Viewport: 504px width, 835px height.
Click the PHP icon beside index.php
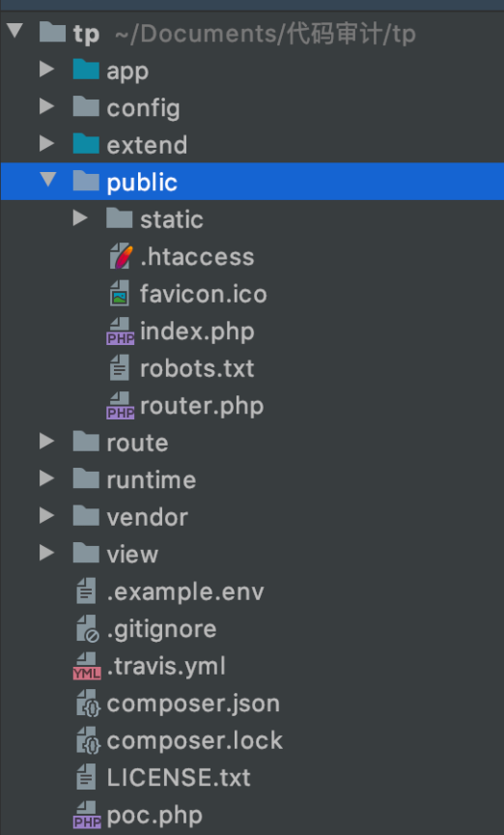(121, 331)
